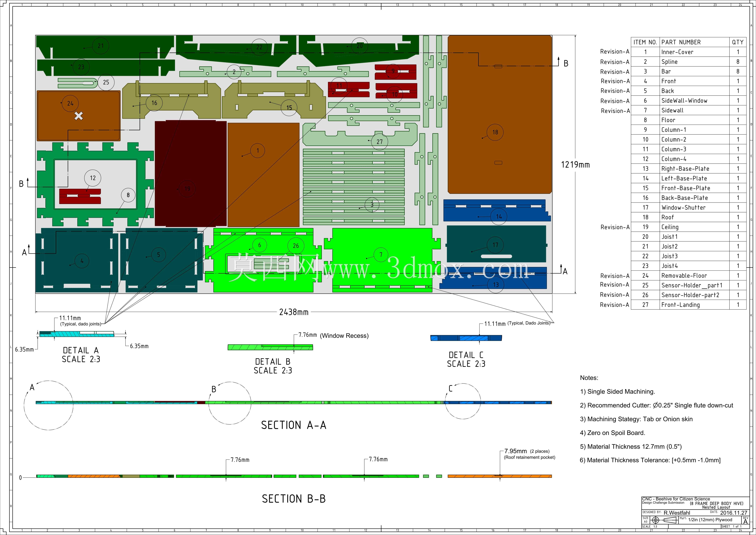Select '(Roof retainement pocket)' annotation
Image resolution: width=756 pixels, height=535 pixels.
(x=529, y=457)
